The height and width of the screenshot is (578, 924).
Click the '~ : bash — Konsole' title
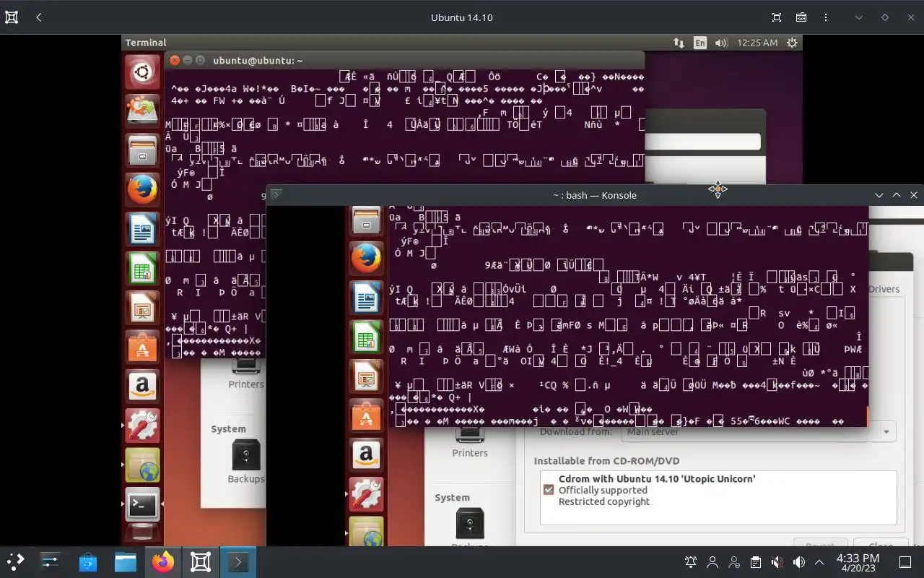pyautogui.click(x=595, y=195)
